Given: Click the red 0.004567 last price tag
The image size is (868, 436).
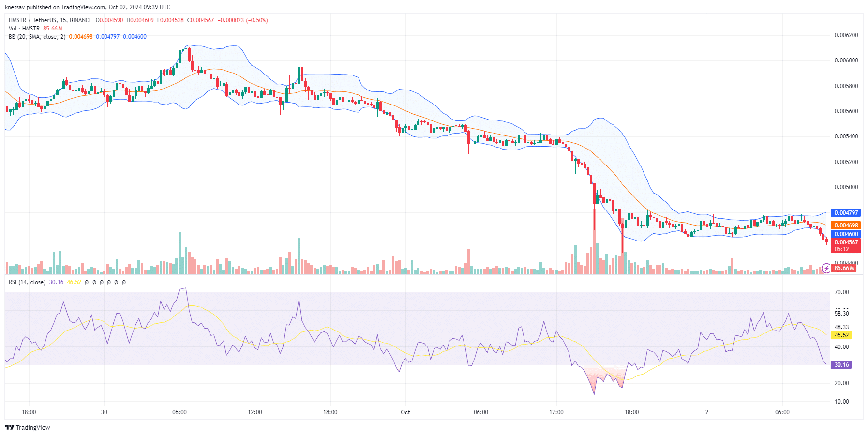Looking at the screenshot, I should click(846, 242).
